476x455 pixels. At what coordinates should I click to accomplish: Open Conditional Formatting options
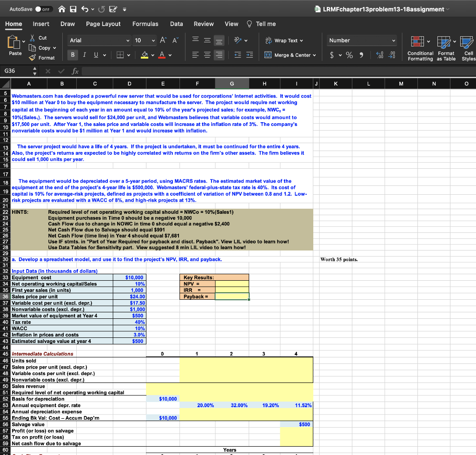tap(420, 49)
